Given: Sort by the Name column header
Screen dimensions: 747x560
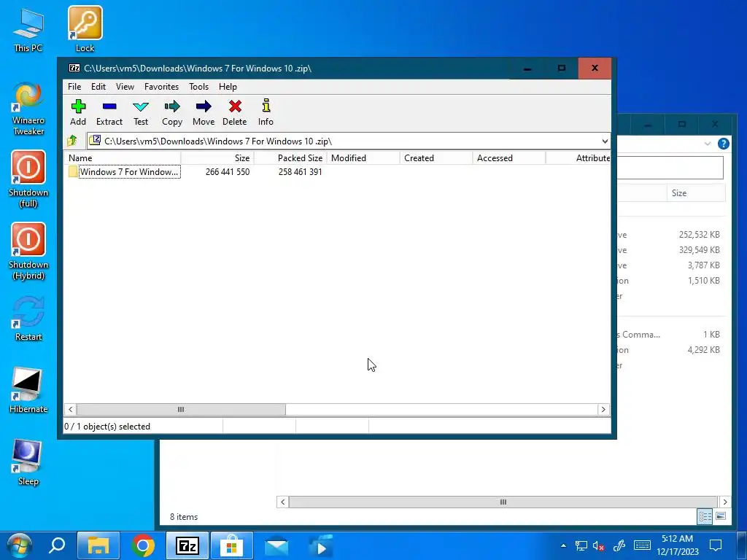Looking at the screenshot, I should pyautogui.click(x=123, y=158).
